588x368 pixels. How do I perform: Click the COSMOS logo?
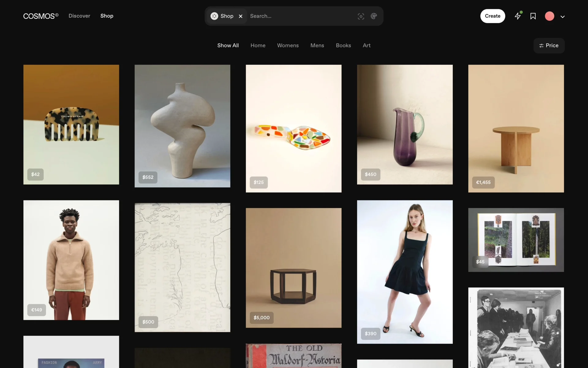click(41, 16)
